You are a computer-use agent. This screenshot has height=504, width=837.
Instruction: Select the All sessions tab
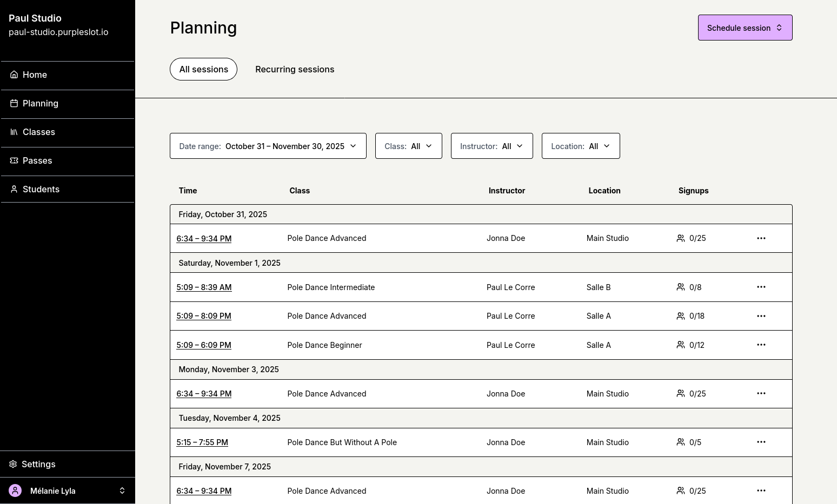coord(203,69)
